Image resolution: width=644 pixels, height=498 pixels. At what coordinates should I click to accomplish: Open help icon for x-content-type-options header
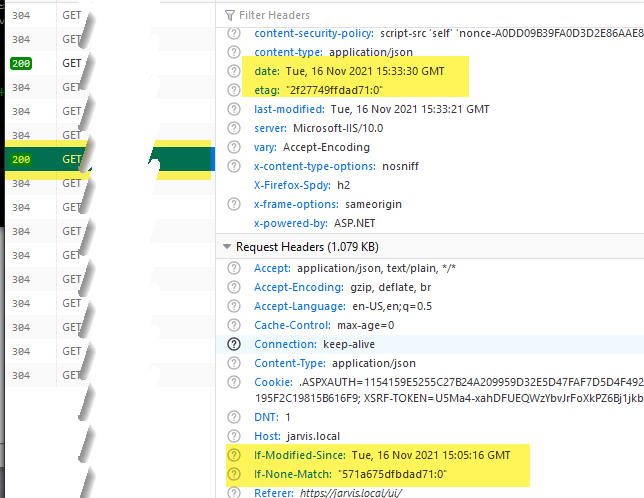pyautogui.click(x=234, y=166)
